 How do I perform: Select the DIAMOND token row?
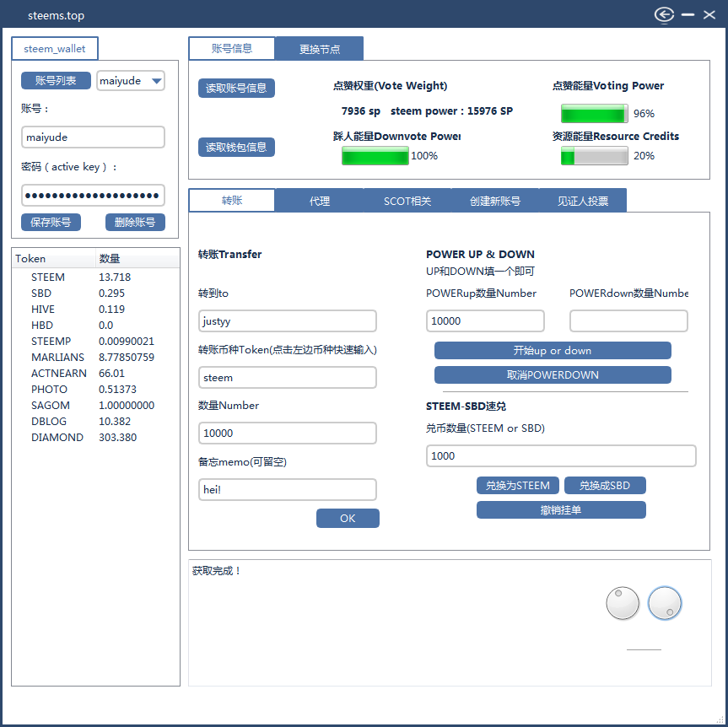coord(95,438)
